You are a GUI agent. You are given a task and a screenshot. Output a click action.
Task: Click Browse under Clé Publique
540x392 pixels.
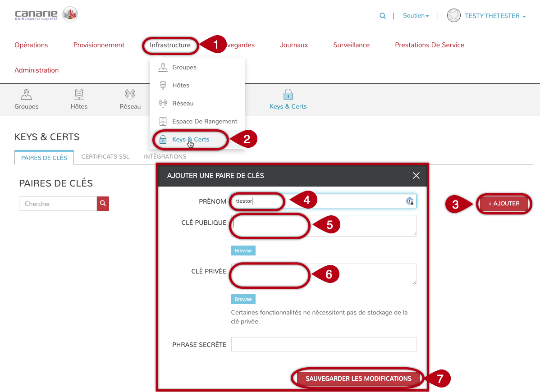click(243, 251)
